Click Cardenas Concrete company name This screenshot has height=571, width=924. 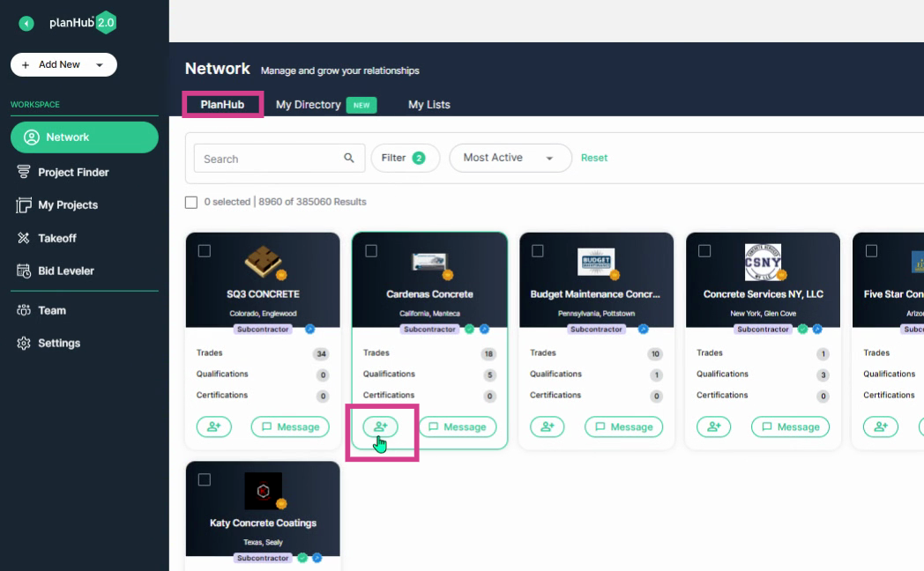pos(429,294)
